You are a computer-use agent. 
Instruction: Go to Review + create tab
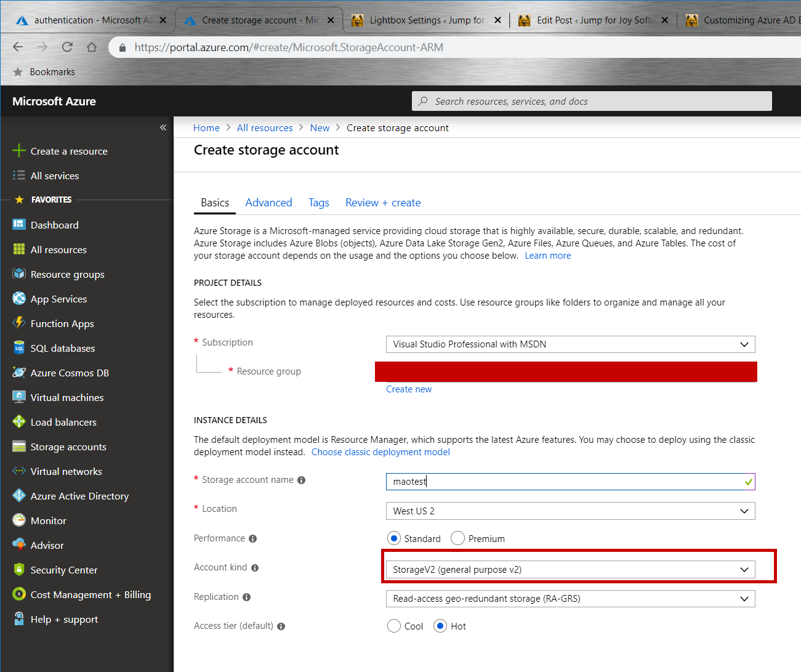pyautogui.click(x=383, y=203)
